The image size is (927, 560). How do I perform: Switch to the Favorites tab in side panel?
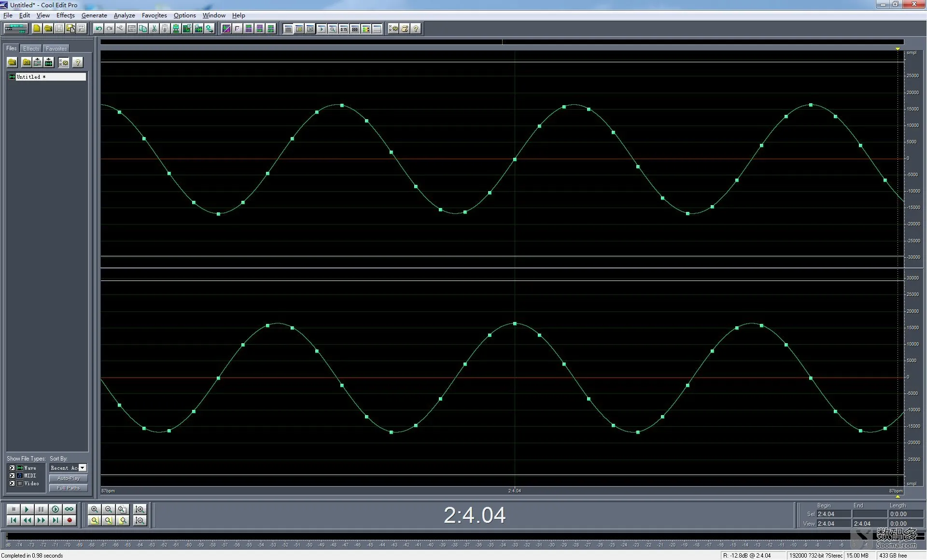(56, 49)
